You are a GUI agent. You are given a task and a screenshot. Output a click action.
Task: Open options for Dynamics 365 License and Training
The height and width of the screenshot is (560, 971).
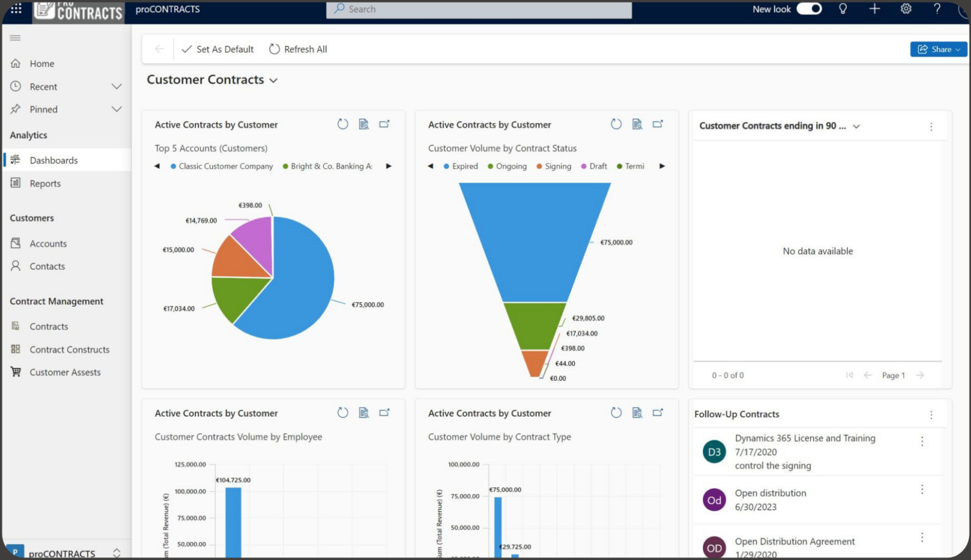pos(922,441)
